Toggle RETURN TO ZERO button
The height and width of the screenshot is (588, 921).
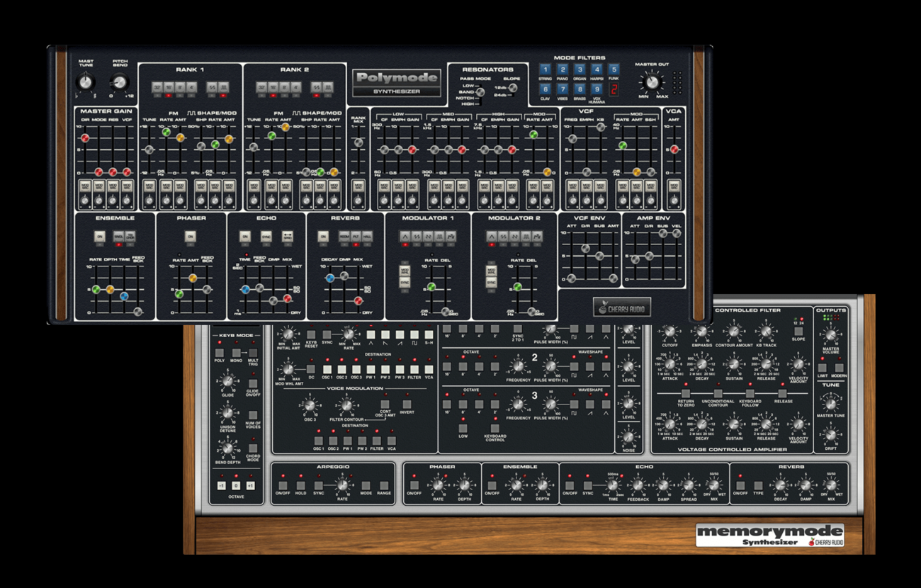[x=685, y=392]
